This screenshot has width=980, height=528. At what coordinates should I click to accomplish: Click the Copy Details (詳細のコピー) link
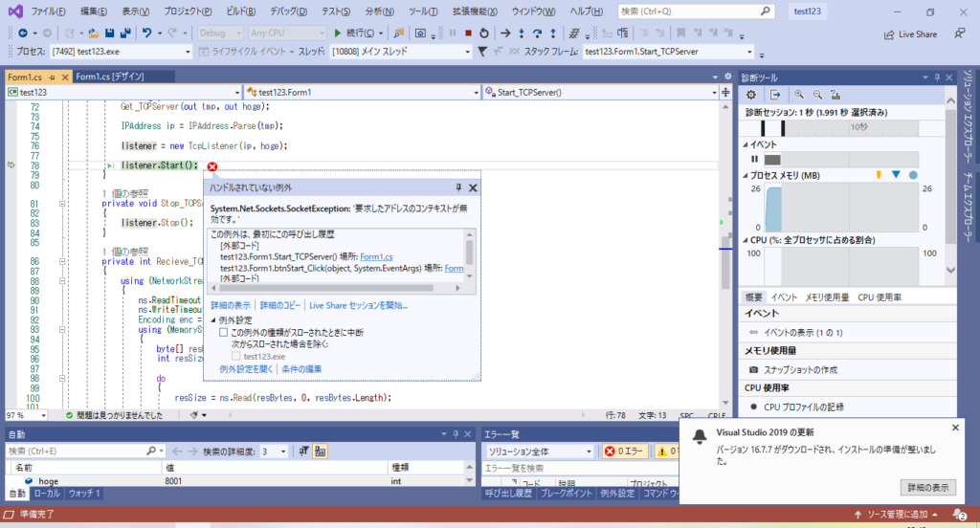tap(280, 305)
